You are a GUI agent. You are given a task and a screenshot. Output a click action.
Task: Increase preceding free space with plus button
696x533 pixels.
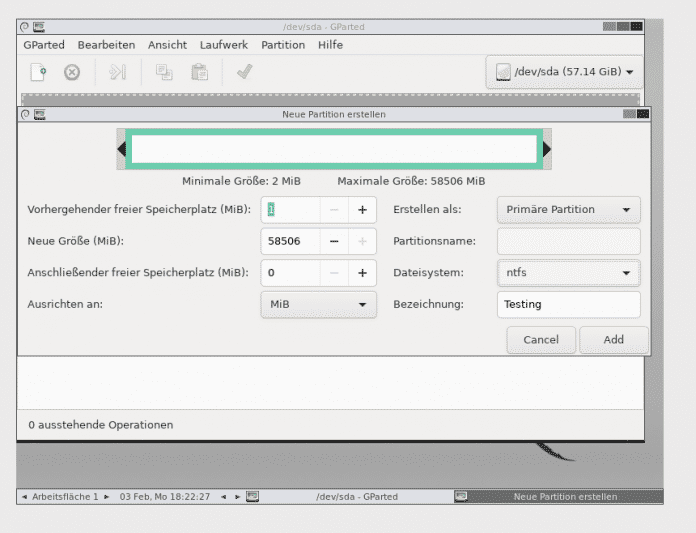point(362,210)
